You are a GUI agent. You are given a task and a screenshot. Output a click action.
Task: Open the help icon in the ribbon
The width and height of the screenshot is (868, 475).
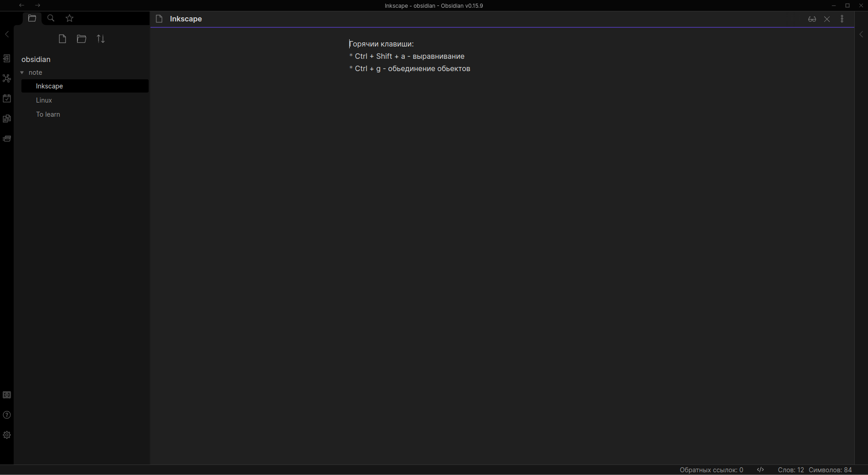pos(7,415)
